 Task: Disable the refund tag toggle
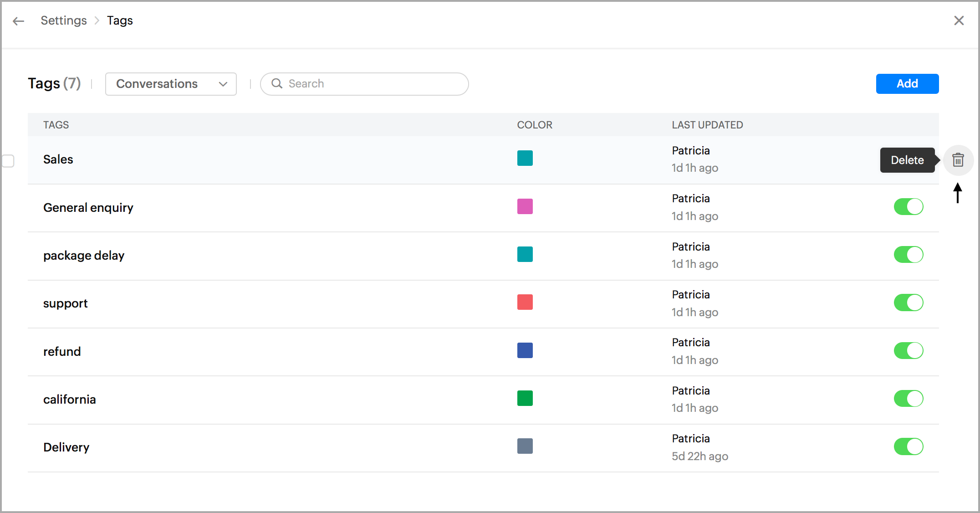[x=908, y=351]
